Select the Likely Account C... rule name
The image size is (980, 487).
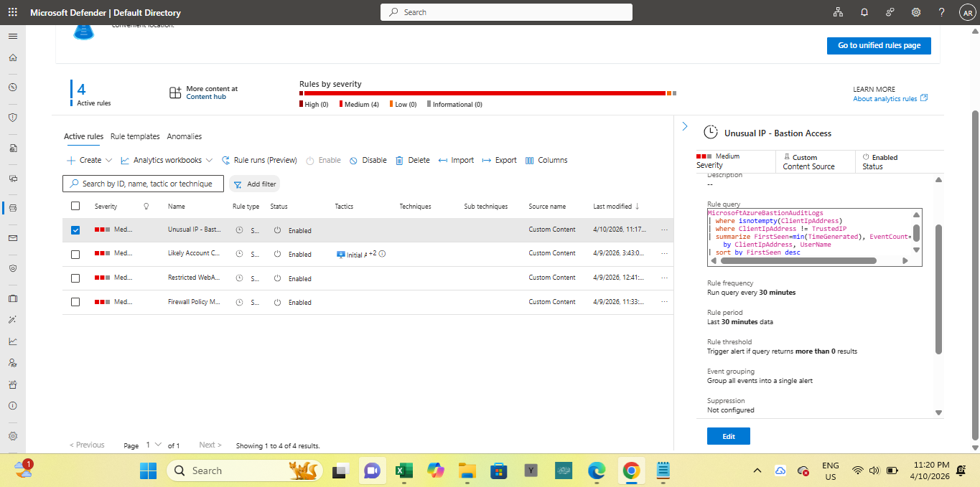point(194,253)
